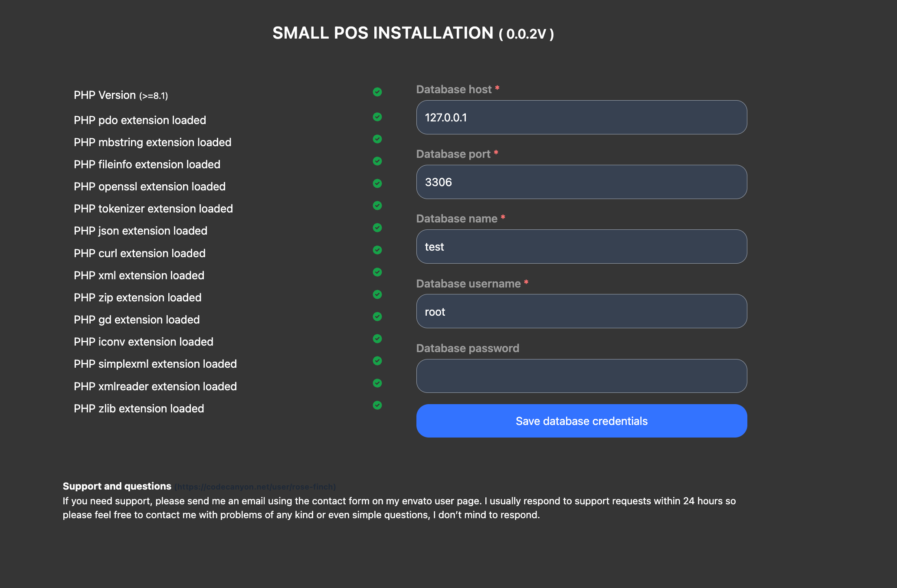The height and width of the screenshot is (588, 897).
Task: Open the codecanyon rose-finch support link
Action: 255,487
